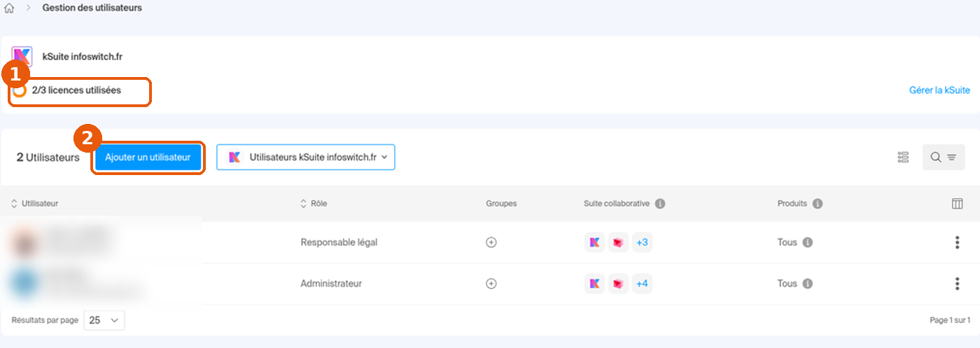This screenshot has height=348, width=980.
Task: Click the kSuite logo next to infoswitch.fr
Action: pyautogui.click(x=22, y=56)
